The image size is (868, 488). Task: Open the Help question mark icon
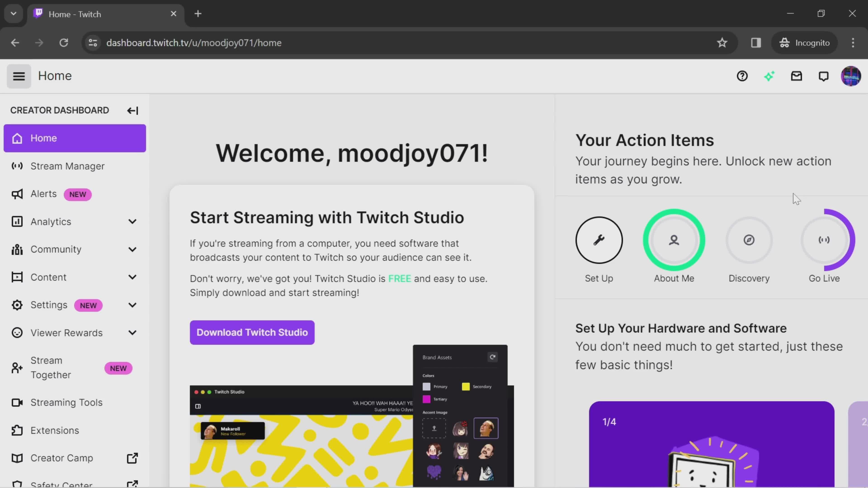(742, 76)
